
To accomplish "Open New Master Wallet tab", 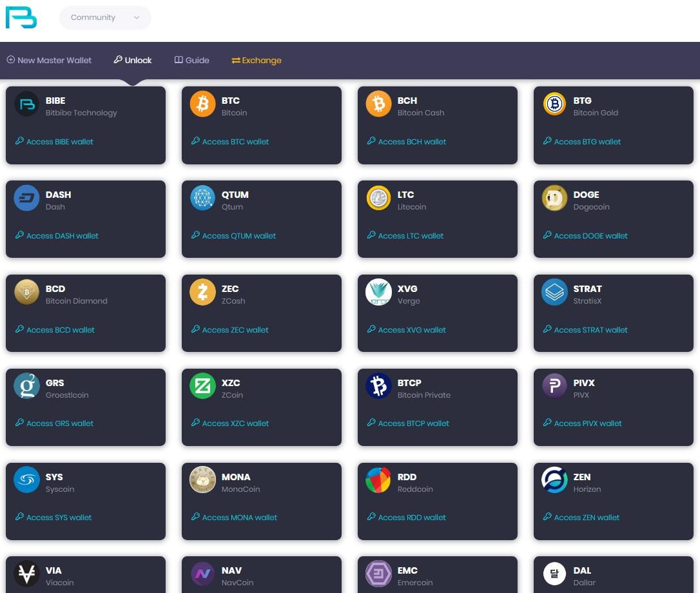I will click(49, 60).
